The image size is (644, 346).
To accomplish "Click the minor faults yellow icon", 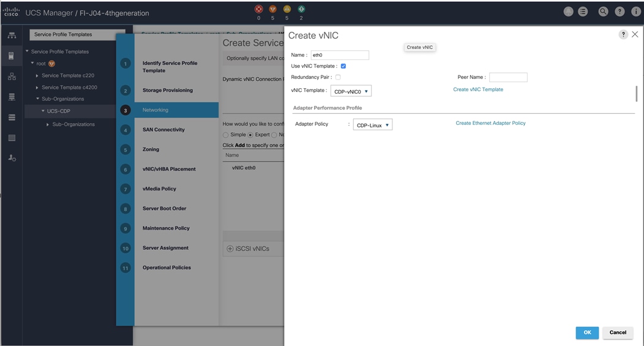I will pos(287,9).
